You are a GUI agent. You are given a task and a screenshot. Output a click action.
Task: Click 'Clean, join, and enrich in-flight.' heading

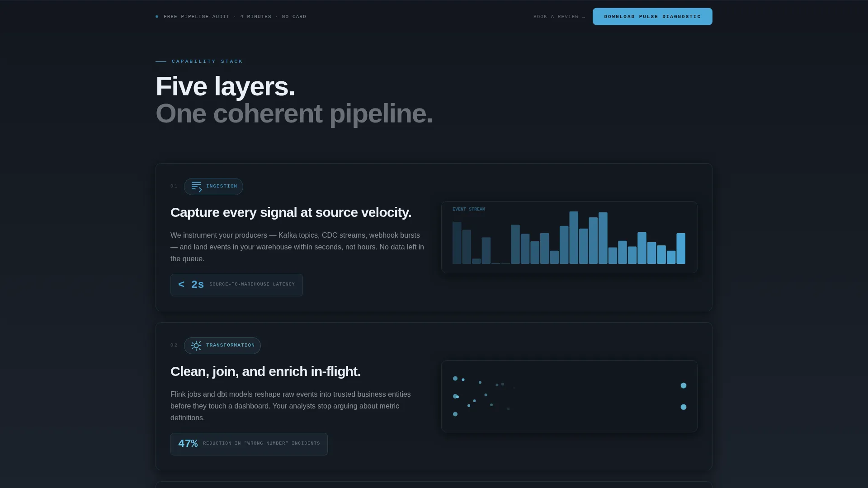click(265, 371)
